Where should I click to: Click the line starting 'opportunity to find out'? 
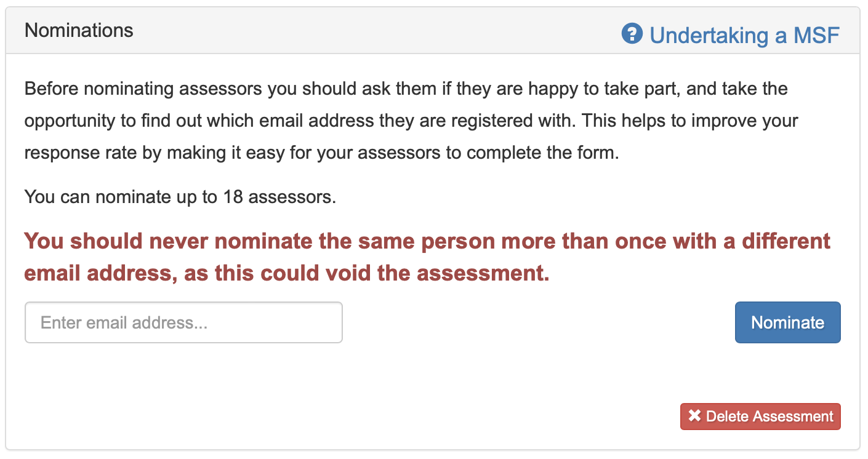click(411, 121)
